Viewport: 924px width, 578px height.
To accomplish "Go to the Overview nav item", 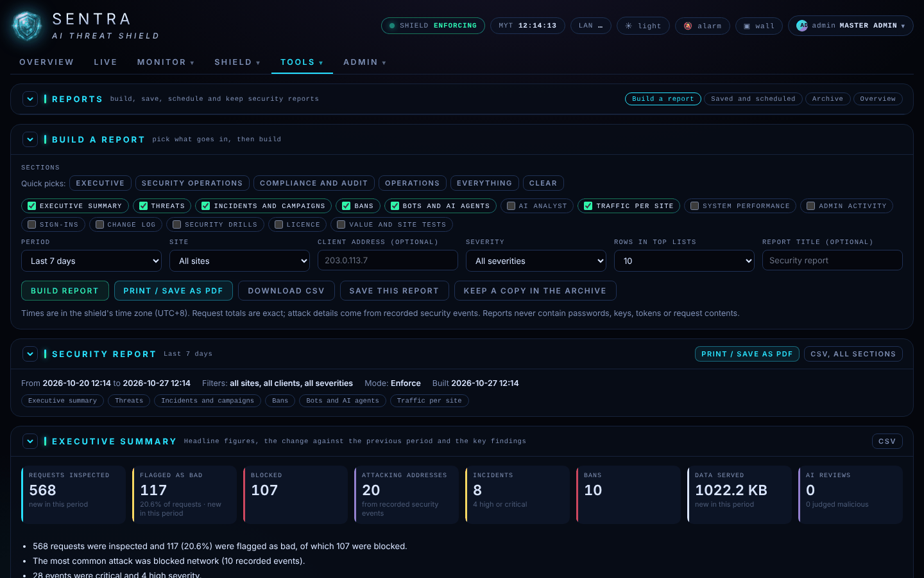I will [x=47, y=62].
